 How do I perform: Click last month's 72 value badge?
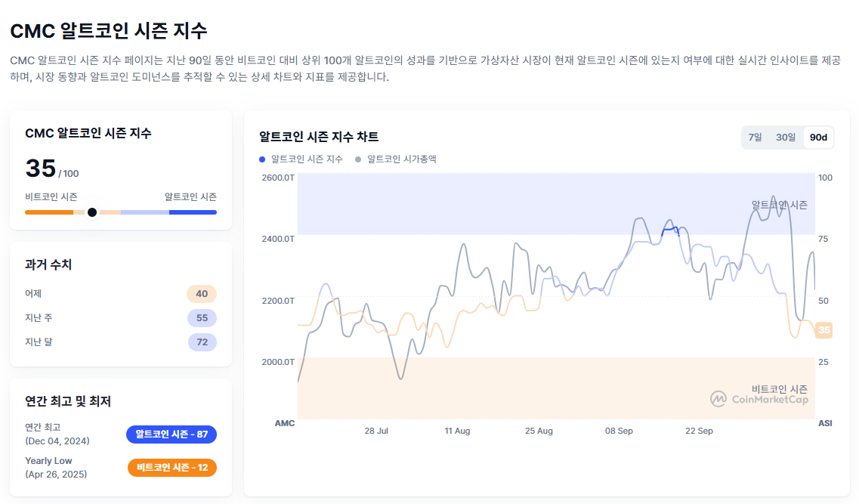202,342
